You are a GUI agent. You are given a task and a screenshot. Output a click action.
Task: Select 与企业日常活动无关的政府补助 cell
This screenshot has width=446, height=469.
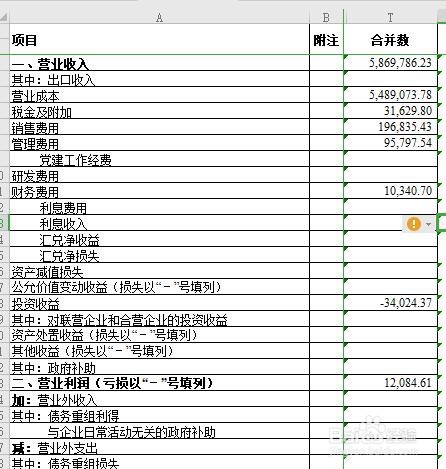point(160,431)
